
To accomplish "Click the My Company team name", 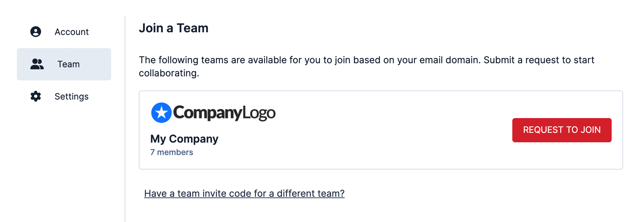I will click(x=184, y=139).
